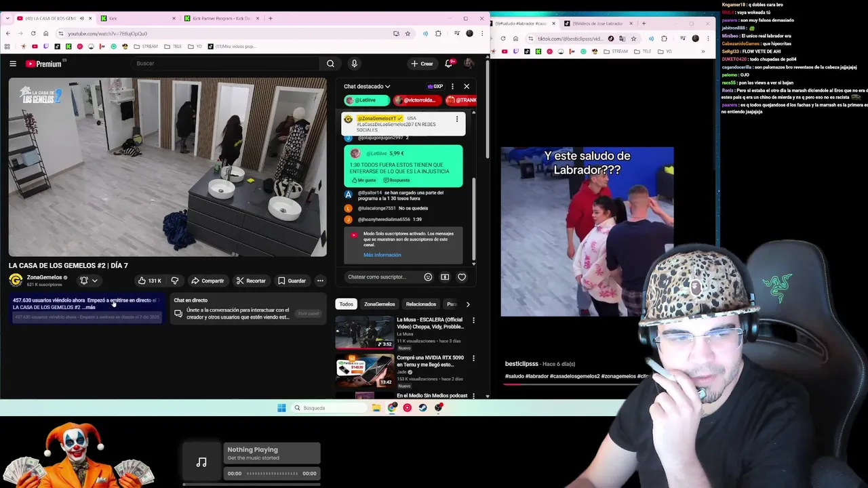Open options for NVIDIA RTX 5090 video
This screenshot has width=868, height=488.
tap(473, 358)
